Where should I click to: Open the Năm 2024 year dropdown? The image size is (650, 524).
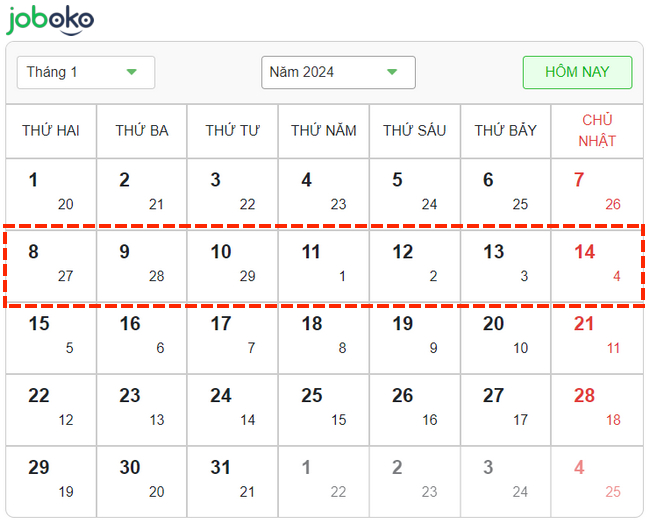coord(337,72)
